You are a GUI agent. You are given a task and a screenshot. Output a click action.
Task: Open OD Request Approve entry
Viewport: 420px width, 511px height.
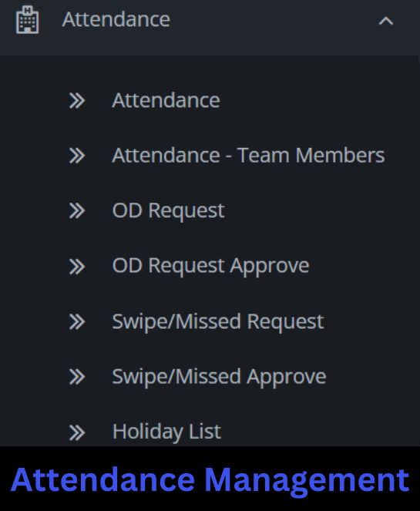coord(210,267)
